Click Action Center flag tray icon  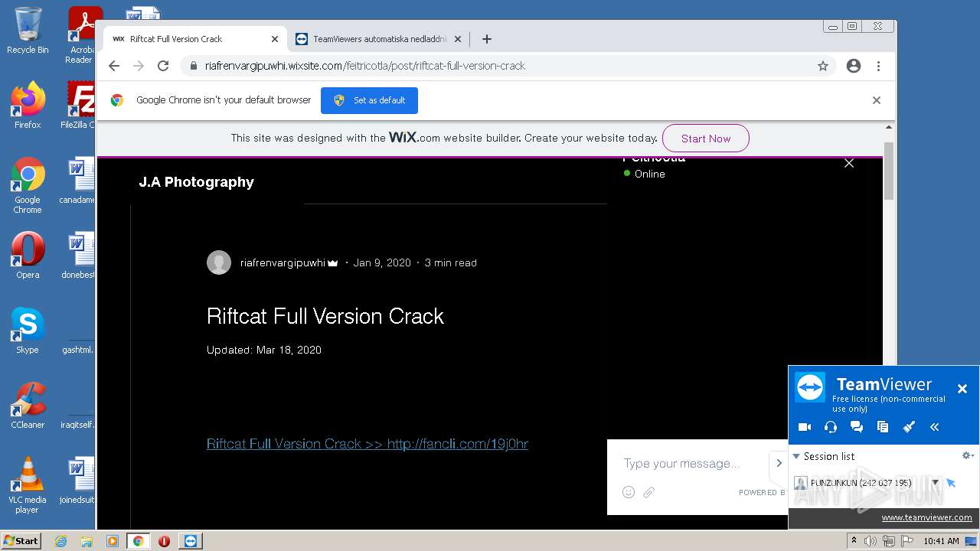point(907,541)
